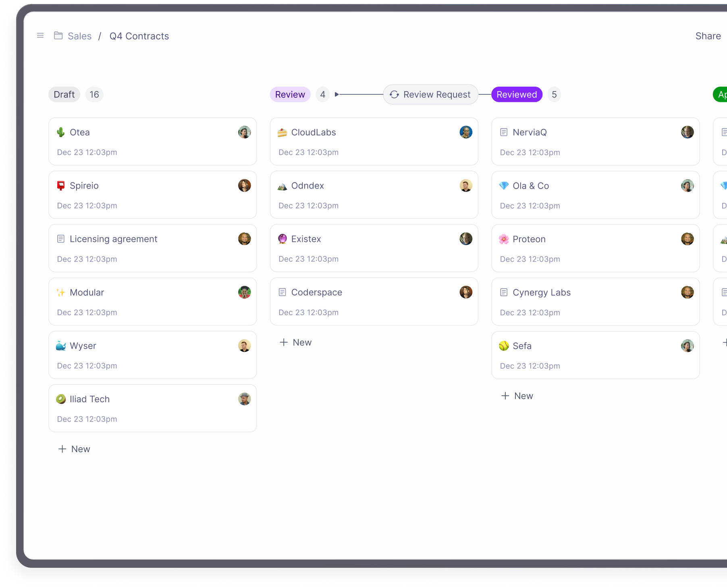
Task: Click the crystal ball icon on Existex
Action: pyautogui.click(x=282, y=239)
